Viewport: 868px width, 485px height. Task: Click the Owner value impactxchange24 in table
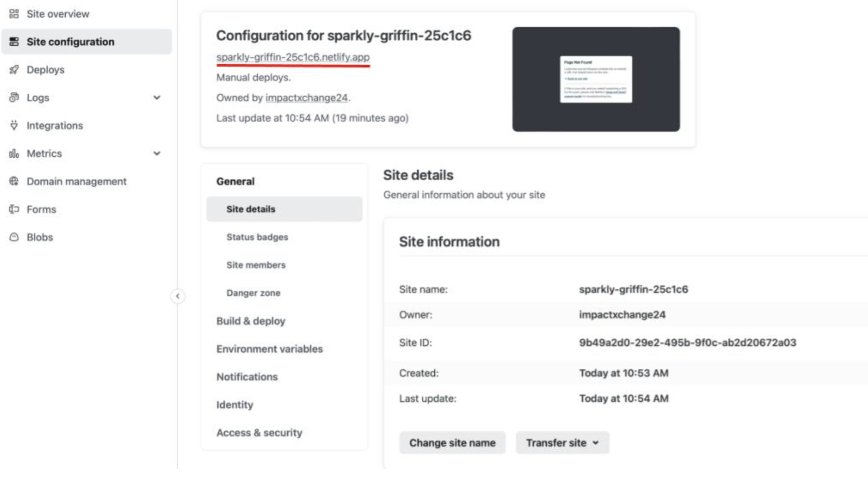coord(622,315)
